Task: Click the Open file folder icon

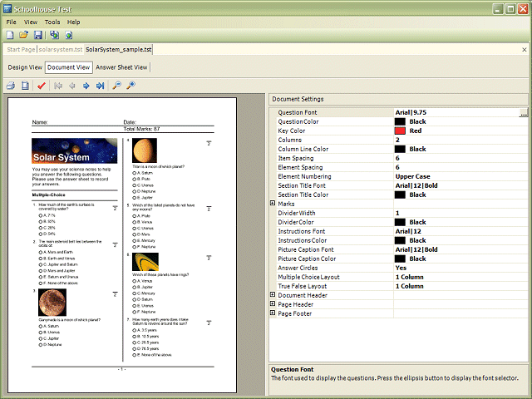Action: (24, 35)
